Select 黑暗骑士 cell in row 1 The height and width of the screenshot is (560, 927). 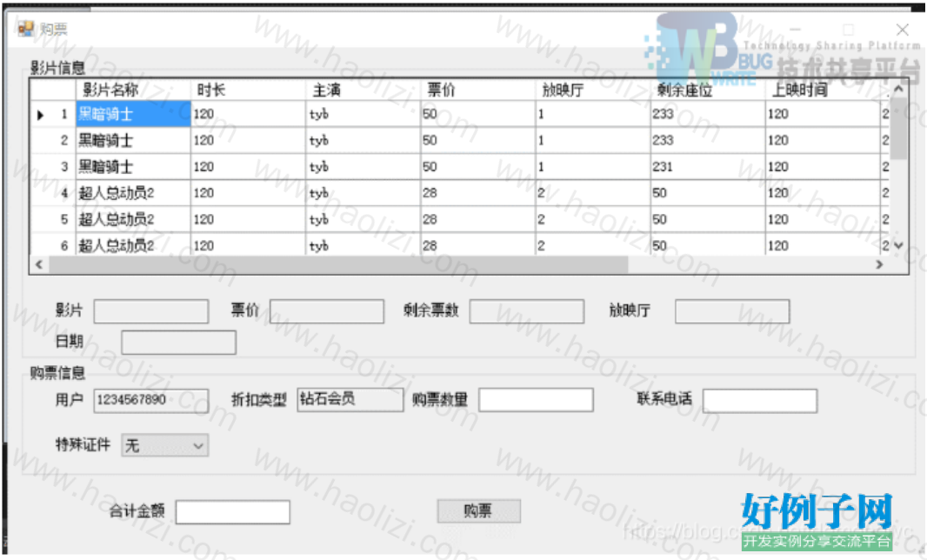pyautogui.click(x=133, y=114)
